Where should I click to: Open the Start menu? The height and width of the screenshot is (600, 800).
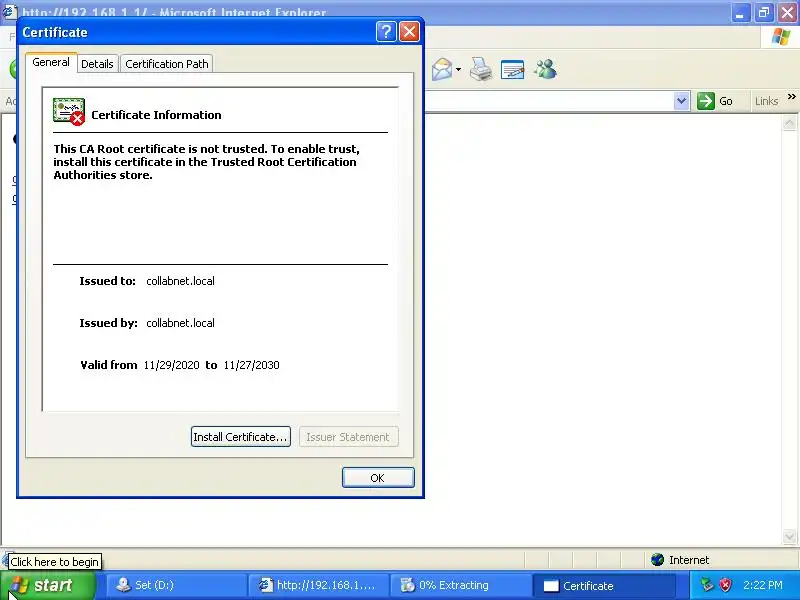click(48, 585)
